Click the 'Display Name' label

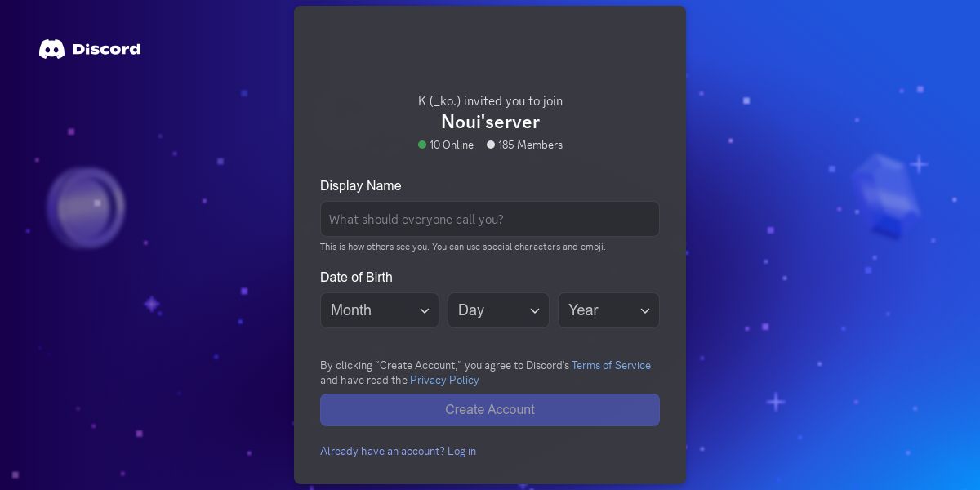(x=360, y=185)
